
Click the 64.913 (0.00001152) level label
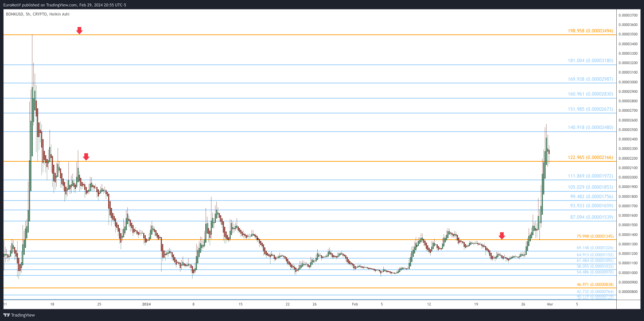pos(595,255)
